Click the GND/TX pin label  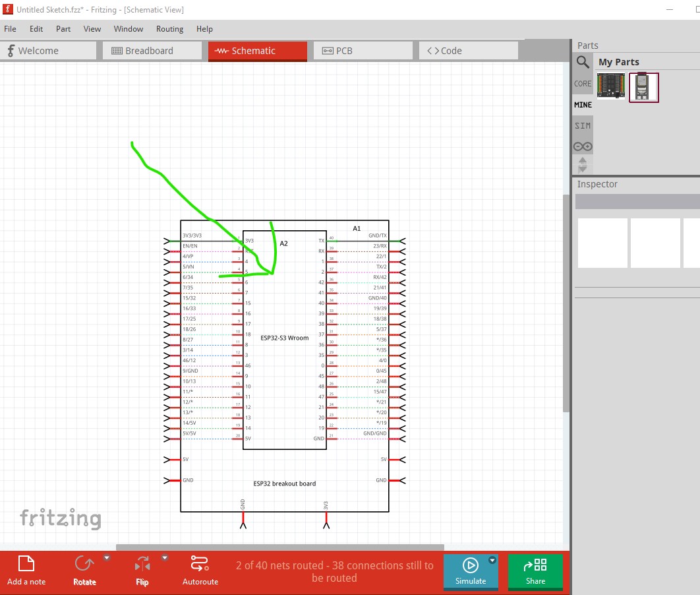pos(378,235)
